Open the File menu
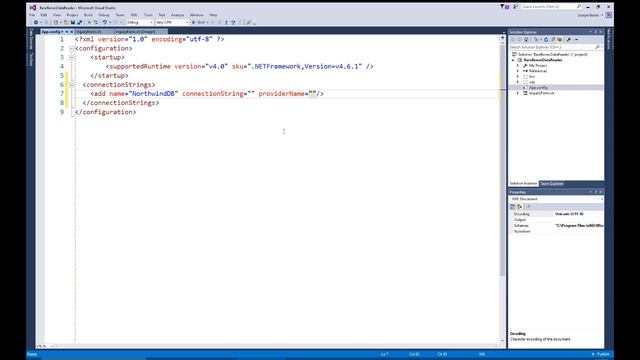640x360 pixels. [32, 15]
